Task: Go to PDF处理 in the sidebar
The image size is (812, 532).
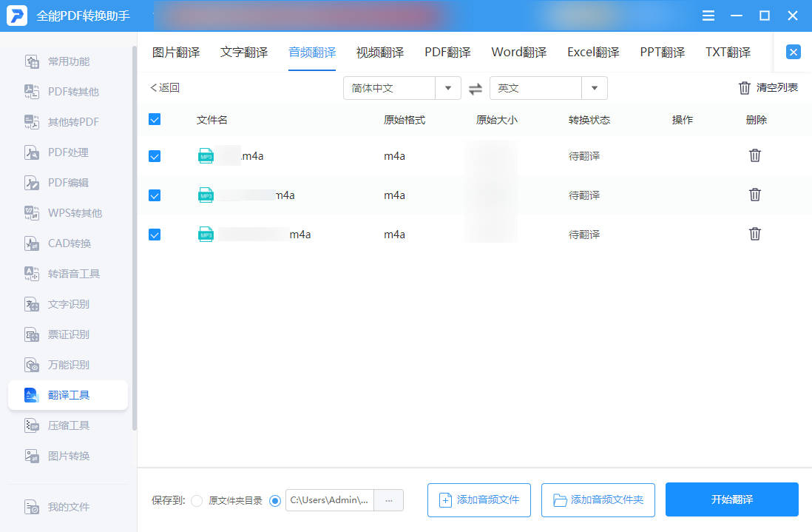Action: tap(68, 152)
